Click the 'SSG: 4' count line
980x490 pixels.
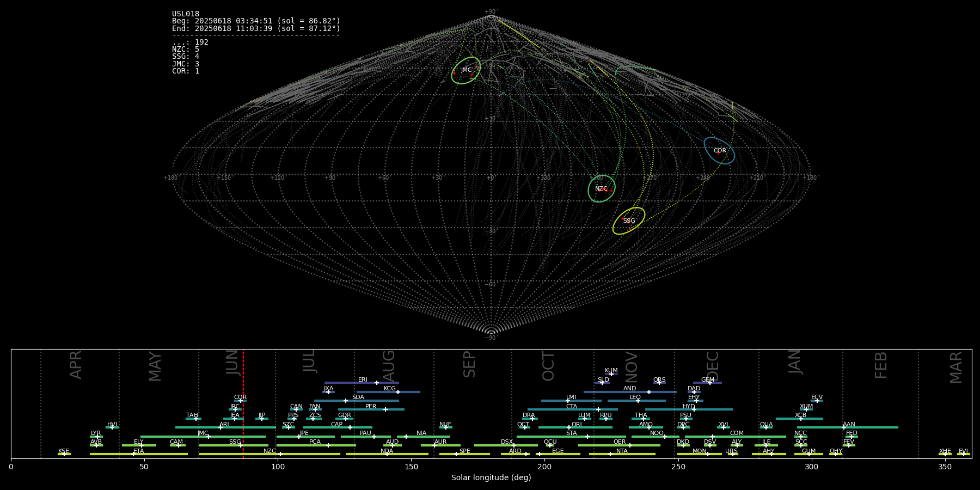[186, 57]
